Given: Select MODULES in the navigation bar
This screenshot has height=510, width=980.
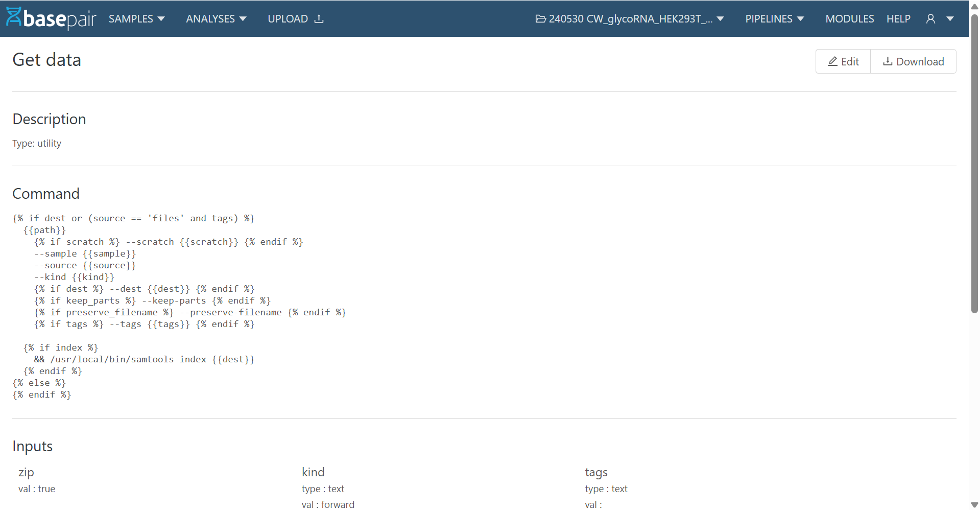Looking at the screenshot, I should (x=849, y=18).
